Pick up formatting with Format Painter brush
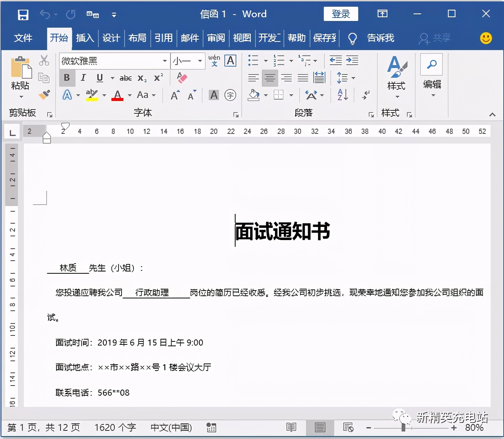The width and height of the screenshot is (504, 439). tap(44, 95)
